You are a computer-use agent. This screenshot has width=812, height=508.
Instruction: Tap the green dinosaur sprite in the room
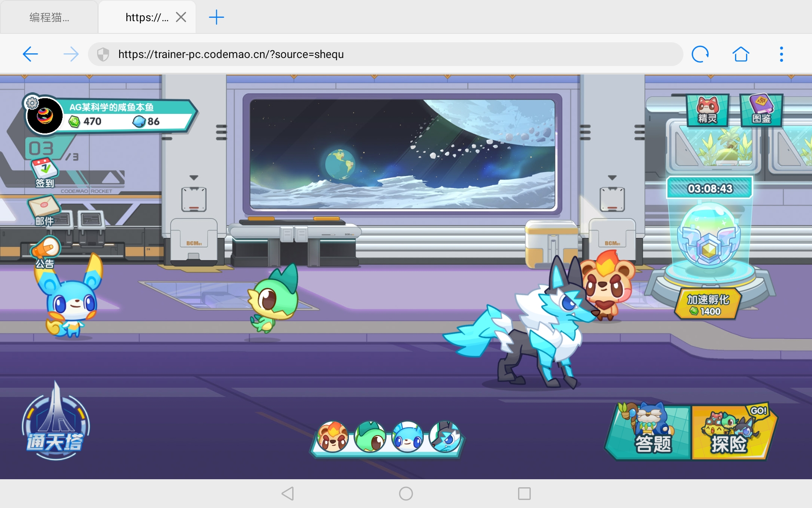point(274,299)
